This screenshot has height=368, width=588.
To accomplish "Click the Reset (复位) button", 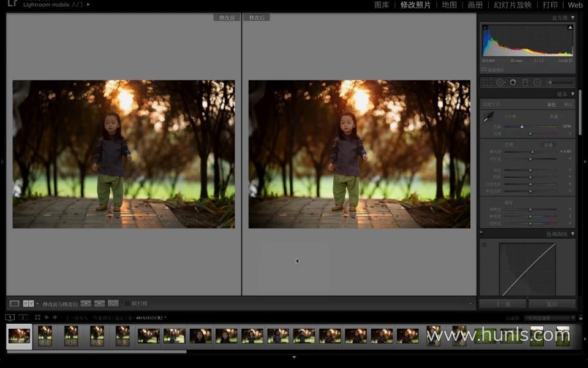I will (x=552, y=304).
